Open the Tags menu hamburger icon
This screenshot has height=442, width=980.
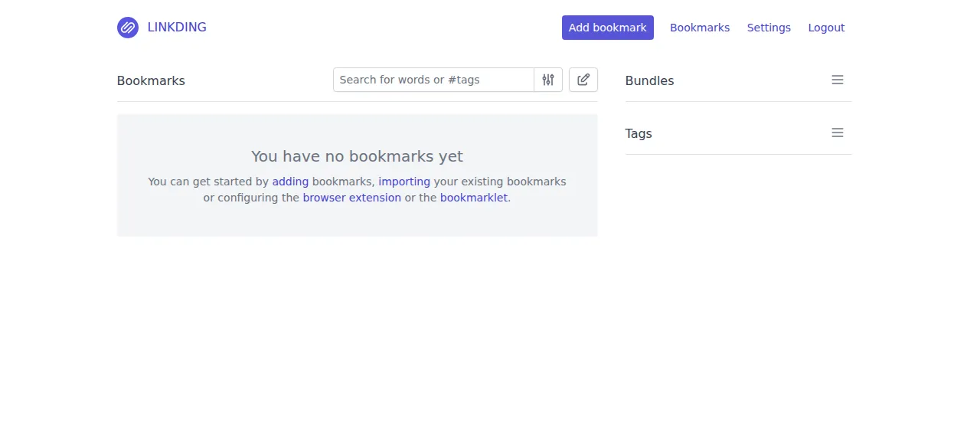click(x=838, y=133)
